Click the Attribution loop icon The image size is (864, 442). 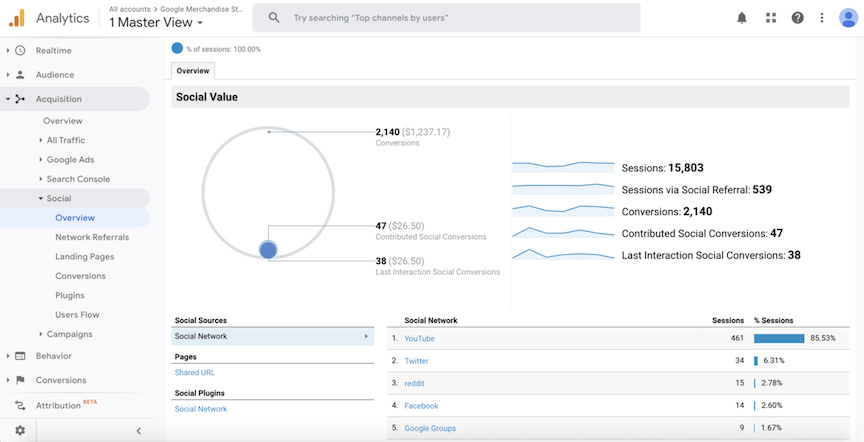[20, 406]
